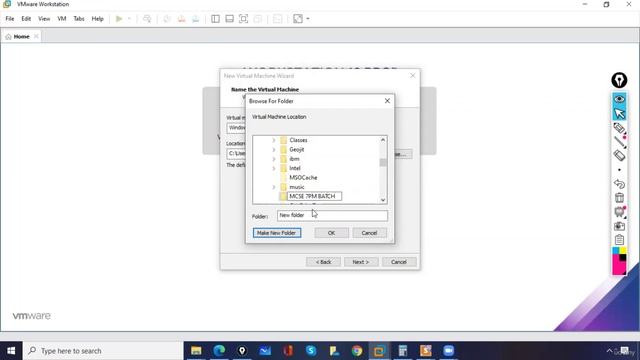The image size is (640, 360).
Task: Close the Browse For Folder dialog
Action: 387,101
